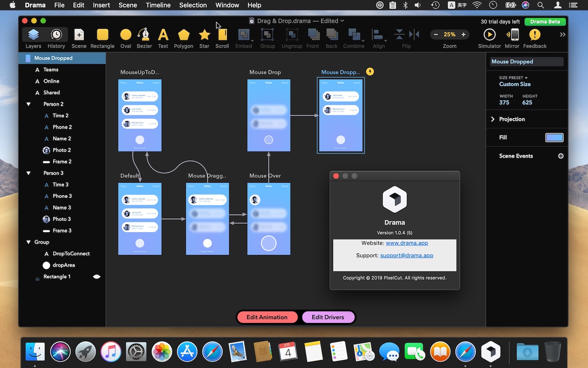The width and height of the screenshot is (588, 368).
Task: Click the Edit Animation button
Action: coord(267,317)
